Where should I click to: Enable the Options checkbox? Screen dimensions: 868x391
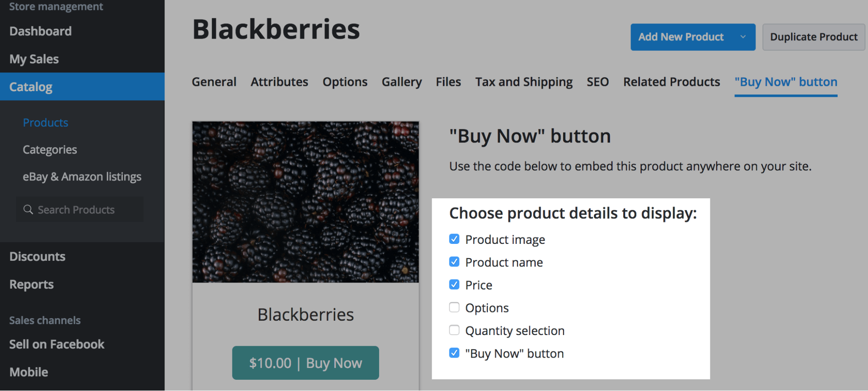[x=454, y=308]
